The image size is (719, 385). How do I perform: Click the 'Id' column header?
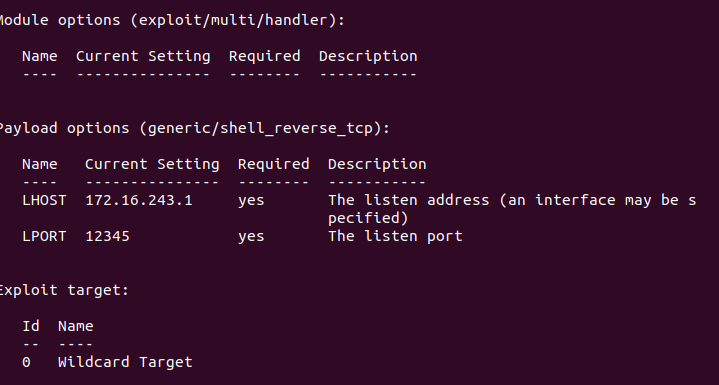pyautogui.click(x=31, y=326)
